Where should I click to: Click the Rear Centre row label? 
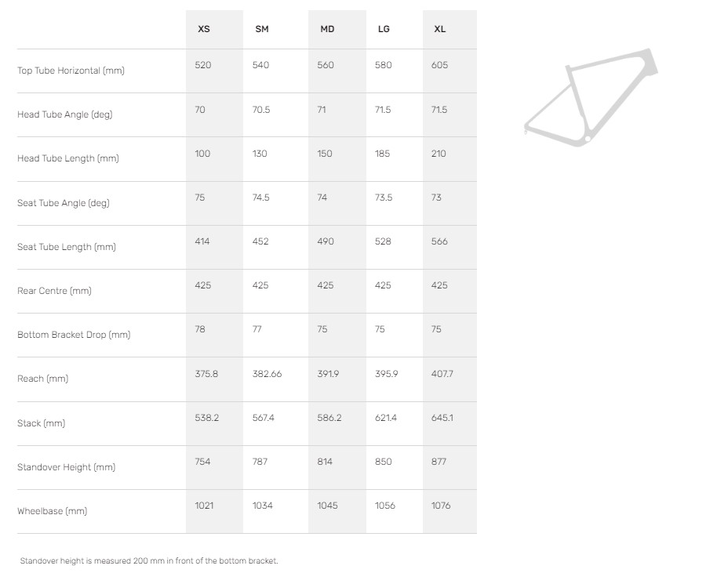tap(54, 291)
